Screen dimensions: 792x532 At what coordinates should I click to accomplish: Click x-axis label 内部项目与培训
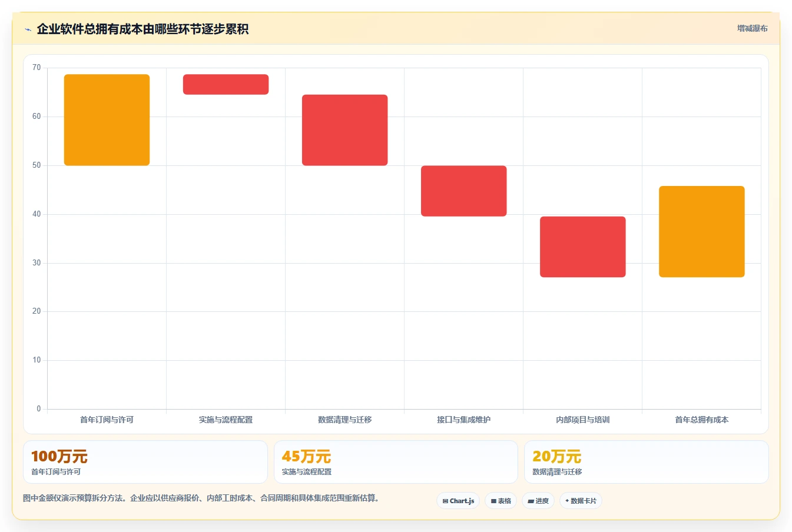point(582,420)
